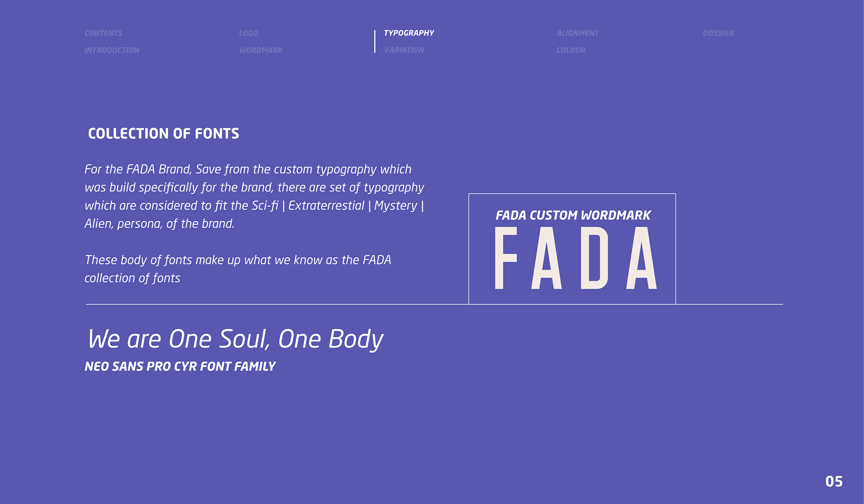Click the 'We are One Soul, One Body' sample
Image resolution: width=864 pixels, height=504 pixels.
pyautogui.click(x=235, y=339)
